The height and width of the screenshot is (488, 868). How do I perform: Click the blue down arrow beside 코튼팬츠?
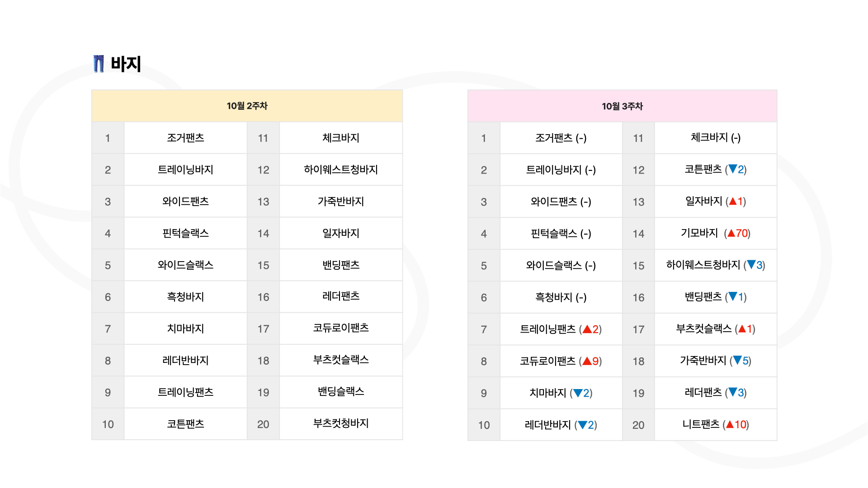[733, 169]
